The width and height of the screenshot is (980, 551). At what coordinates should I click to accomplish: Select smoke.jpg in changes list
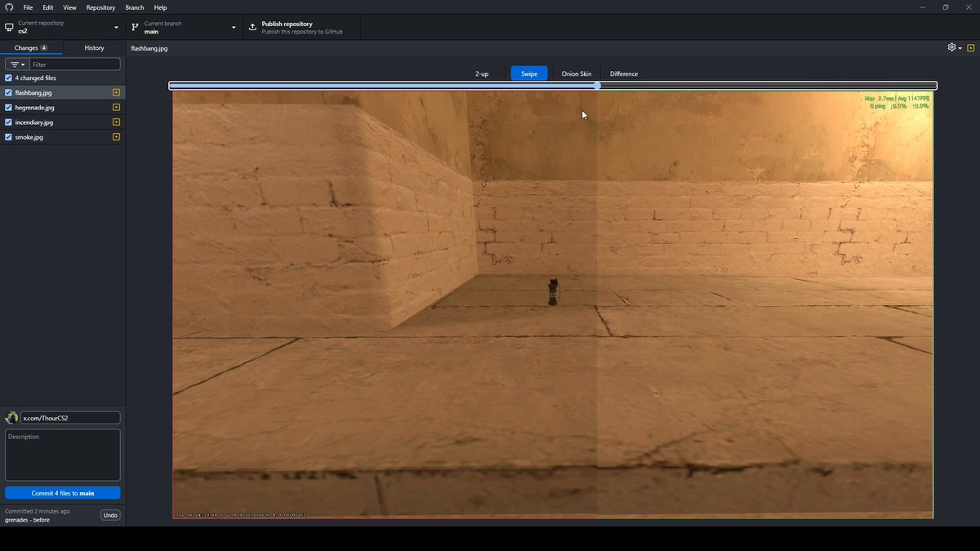click(62, 136)
